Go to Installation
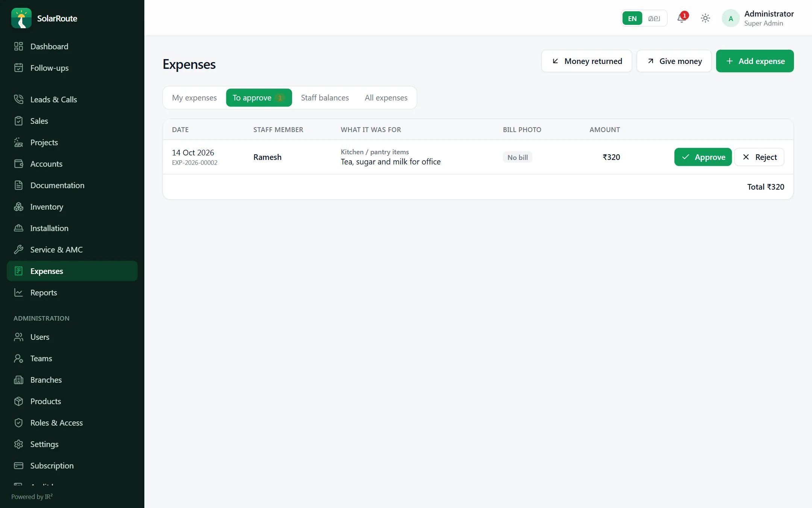This screenshot has height=508, width=812. tap(72, 228)
